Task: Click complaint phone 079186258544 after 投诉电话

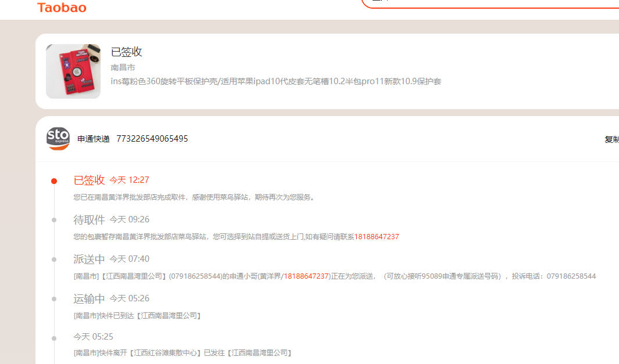Action: [571, 276]
